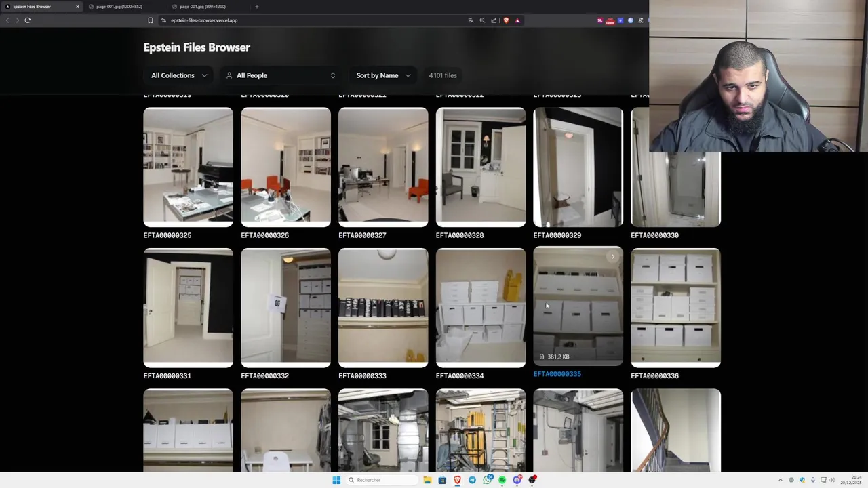This screenshot has height=488, width=868.
Task: Open the Sort by Name dropdown
Action: pos(383,75)
